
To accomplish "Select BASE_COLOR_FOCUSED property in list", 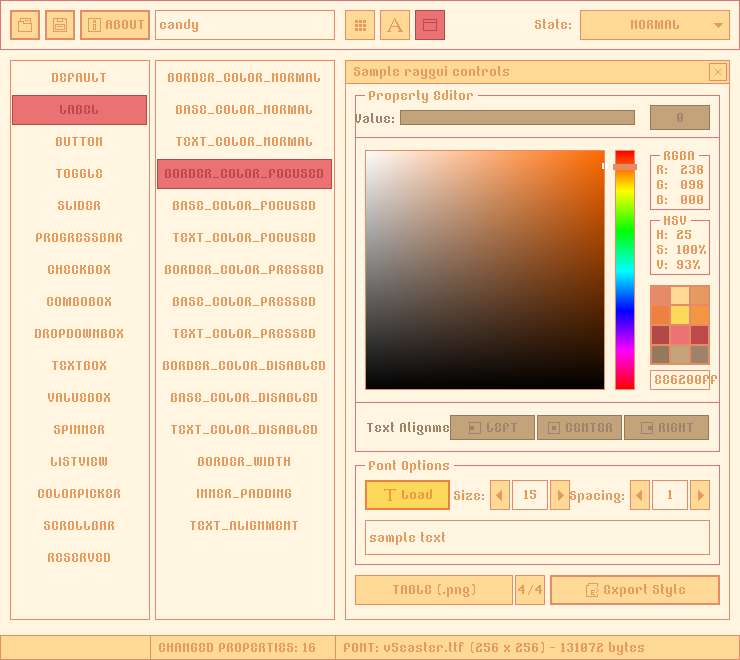I will click(x=244, y=206).
